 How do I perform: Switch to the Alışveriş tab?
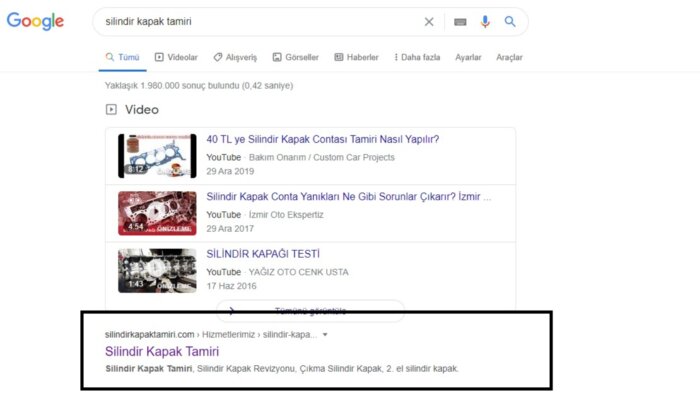(x=235, y=57)
